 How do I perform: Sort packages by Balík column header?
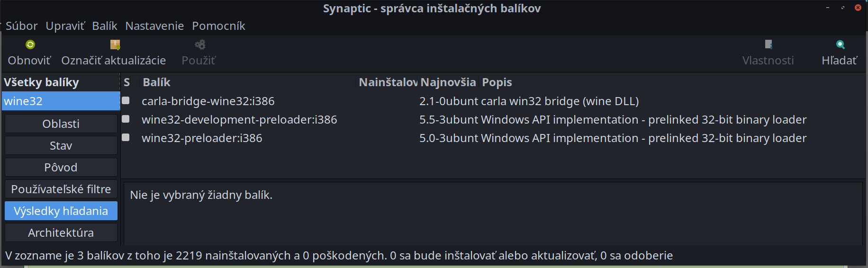(156, 82)
